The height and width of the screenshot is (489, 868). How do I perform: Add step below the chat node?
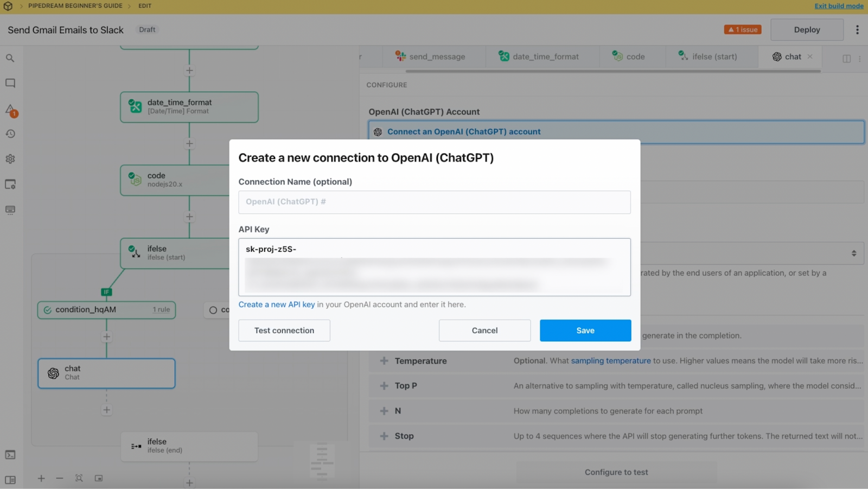point(106,410)
